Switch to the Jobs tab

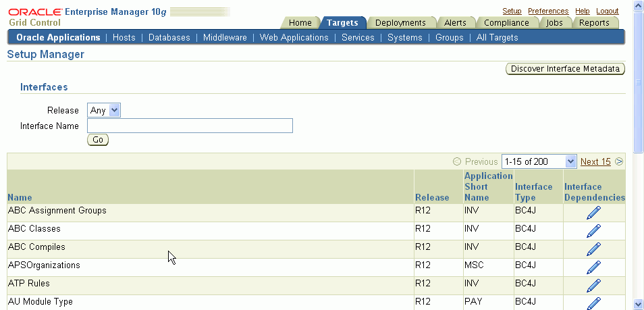554,22
